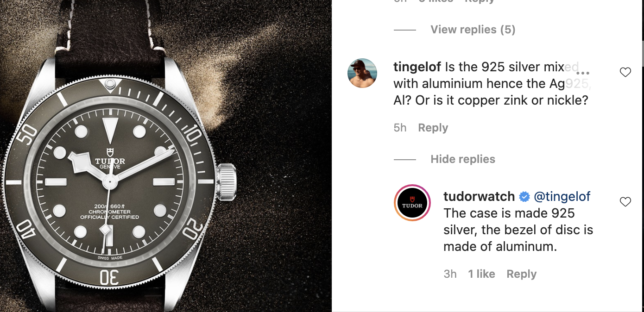The image size is (644, 312).
Task: Open the tudorwatch profile avatar
Action: tap(412, 203)
